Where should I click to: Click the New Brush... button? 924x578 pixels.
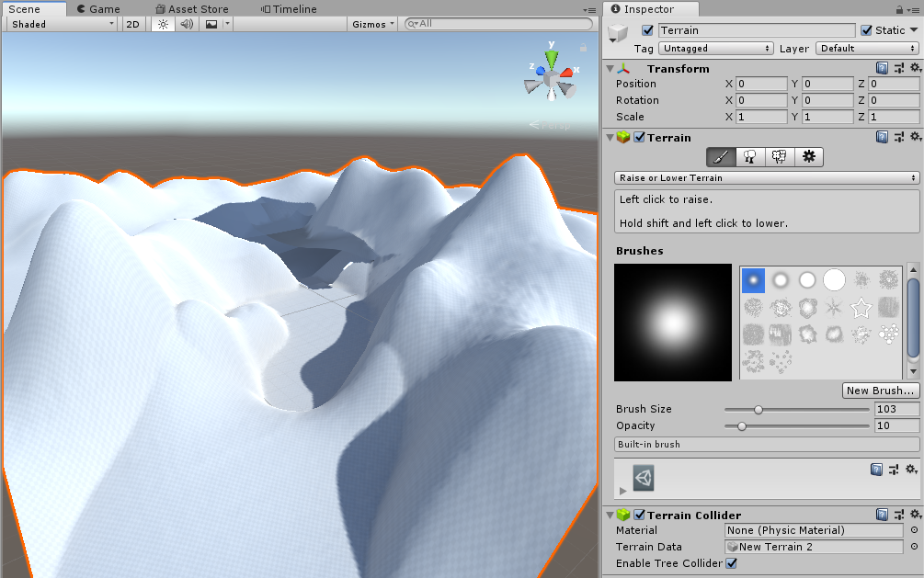881,391
